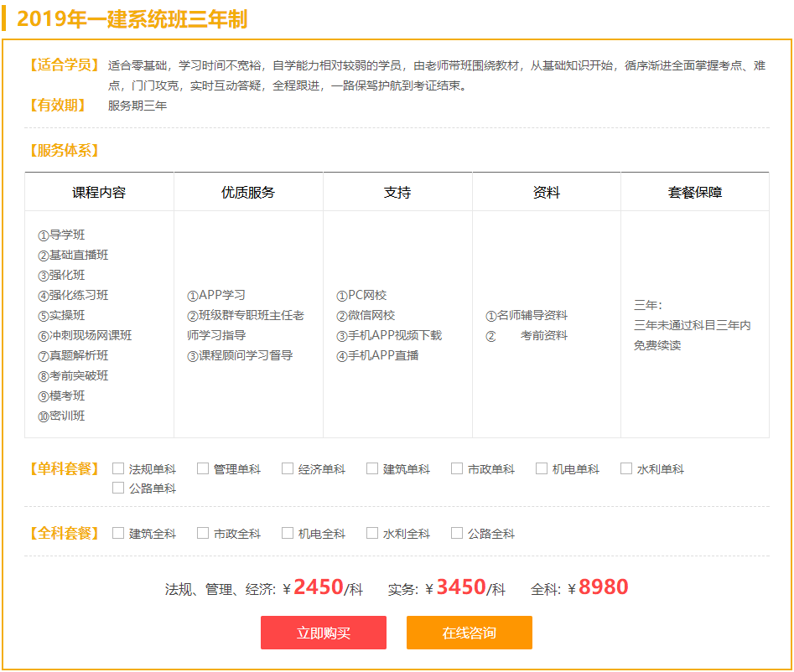This screenshot has height=672, width=794.
Task: Enable the 市政单科 checkbox
Action: (x=457, y=468)
